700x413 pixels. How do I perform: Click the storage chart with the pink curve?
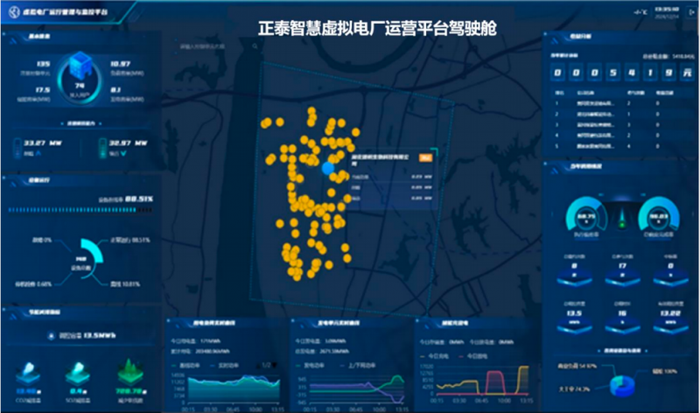tap(483, 380)
